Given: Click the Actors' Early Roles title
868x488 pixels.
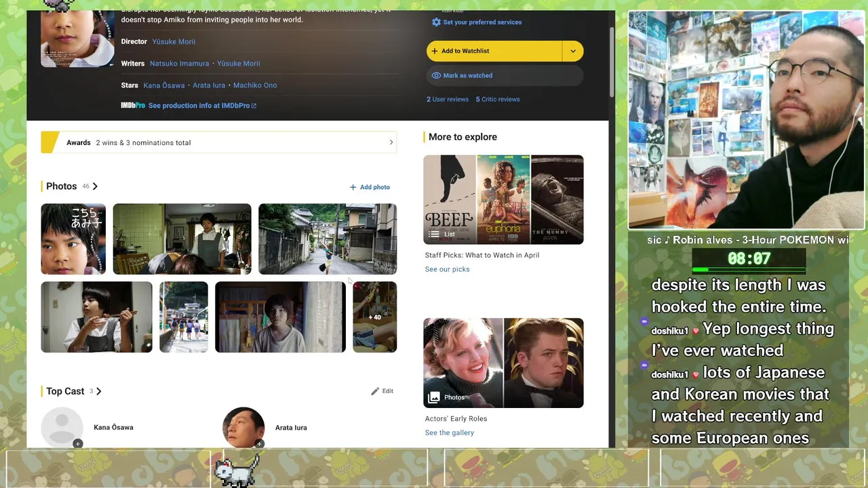Looking at the screenshot, I should point(456,419).
